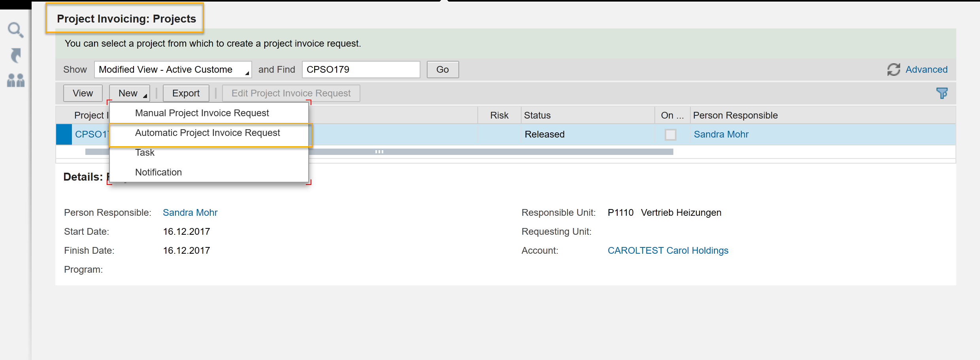This screenshot has height=360, width=980.
Task: Click the Risk column header
Action: tap(499, 115)
